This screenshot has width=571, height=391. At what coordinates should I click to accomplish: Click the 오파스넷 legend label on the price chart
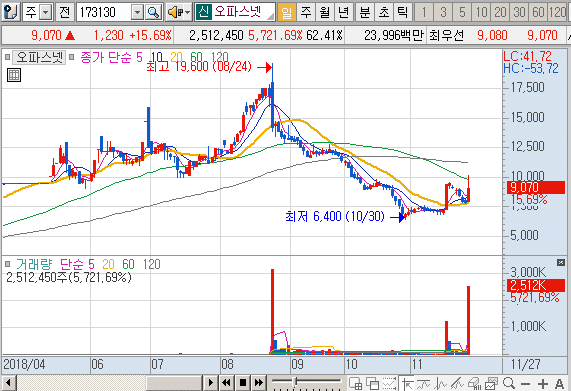pyautogui.click(x=39, y=57)
